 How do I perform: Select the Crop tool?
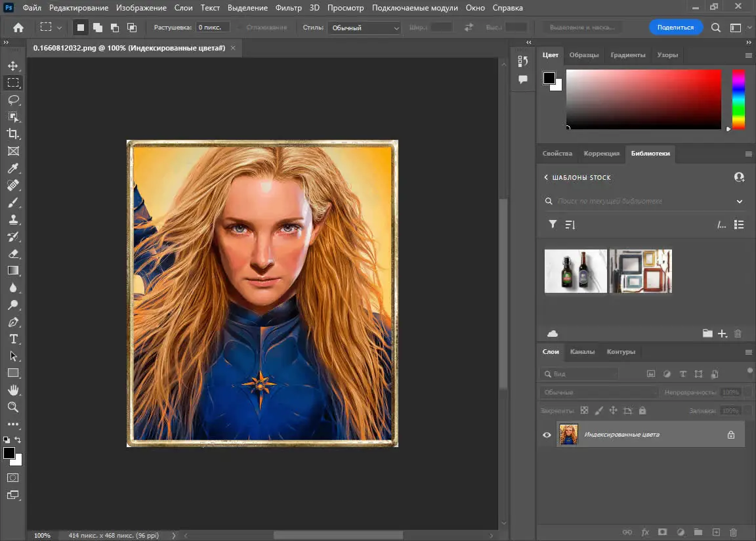(13, 134)
